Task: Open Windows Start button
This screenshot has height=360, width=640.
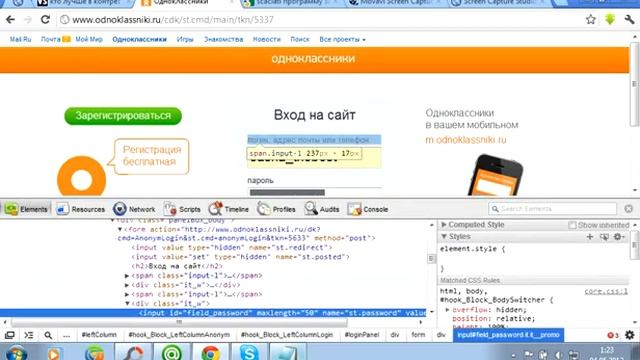Action: pos(17,353)
